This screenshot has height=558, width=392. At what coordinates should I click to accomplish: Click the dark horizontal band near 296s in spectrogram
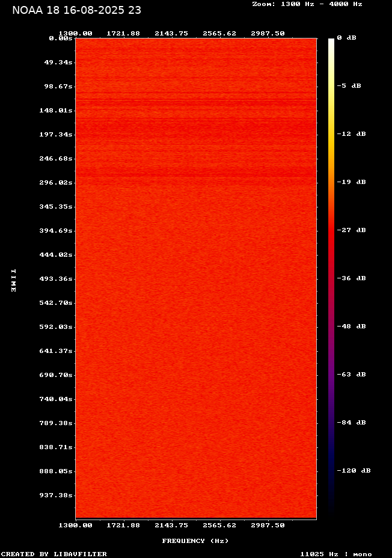195,175
